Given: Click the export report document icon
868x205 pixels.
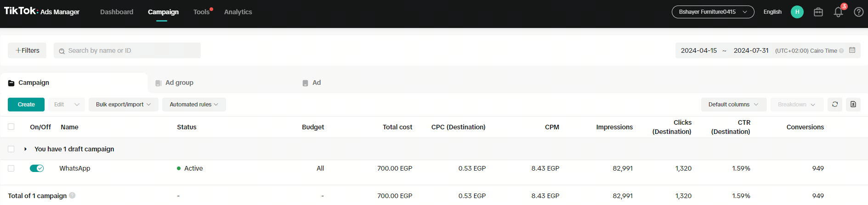Looking at the screenshot, I should [x=853, y=105].
